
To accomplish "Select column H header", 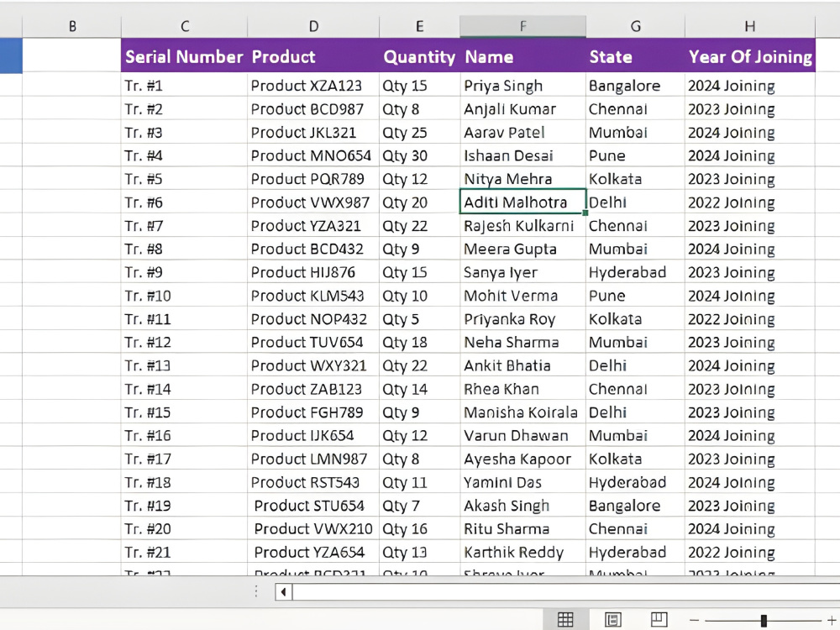I will coord(750,26).
